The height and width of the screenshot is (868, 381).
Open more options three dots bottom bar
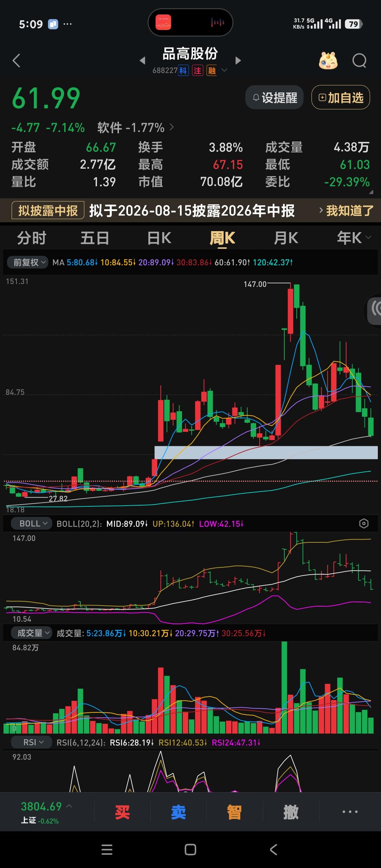pos(350,812)
